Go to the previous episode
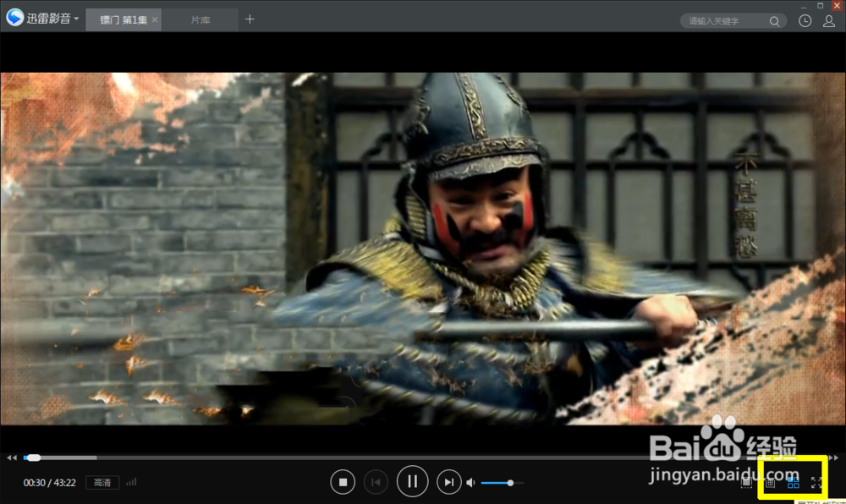 (x=376, y=482)
